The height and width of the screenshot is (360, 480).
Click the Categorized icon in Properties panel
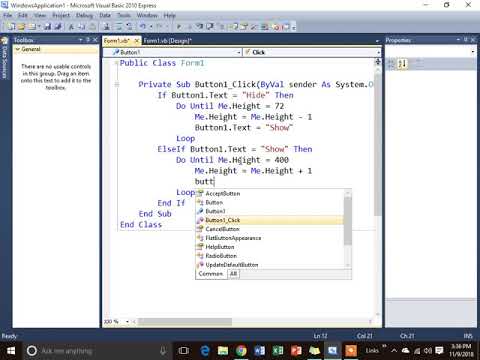(391, 63)
